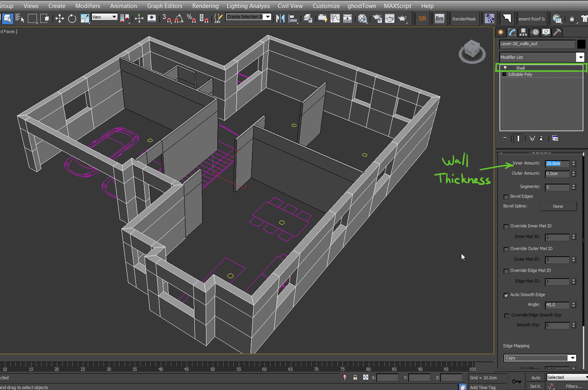Image resolution: width=588 pixels, height=390 pixels.
Task: Open the ghostTown menu
Action: pyautogui.click(x=362, y=6)
